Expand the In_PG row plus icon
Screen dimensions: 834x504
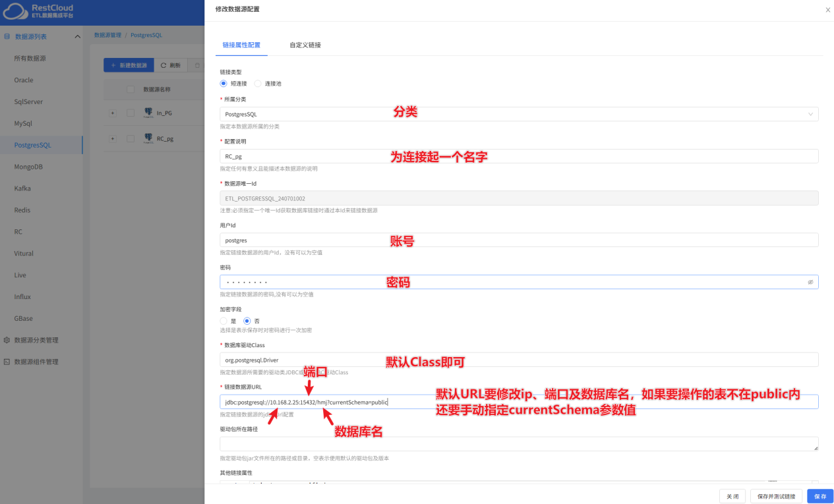pyautogui.click(x=112, y=113)
